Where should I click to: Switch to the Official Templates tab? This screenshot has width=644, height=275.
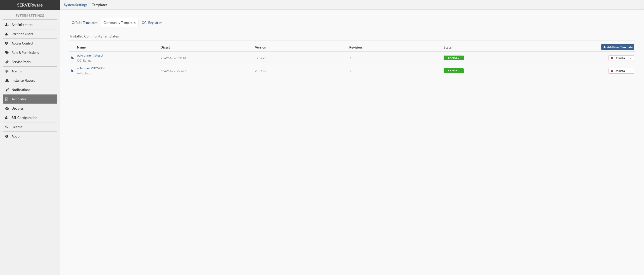coord(85,23)
